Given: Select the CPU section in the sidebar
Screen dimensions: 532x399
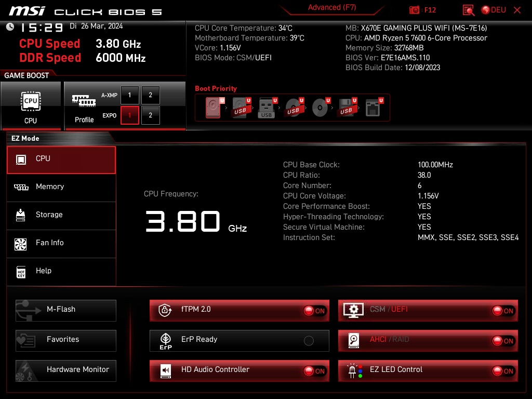Looking at the screenshot, I should (61, 159).
